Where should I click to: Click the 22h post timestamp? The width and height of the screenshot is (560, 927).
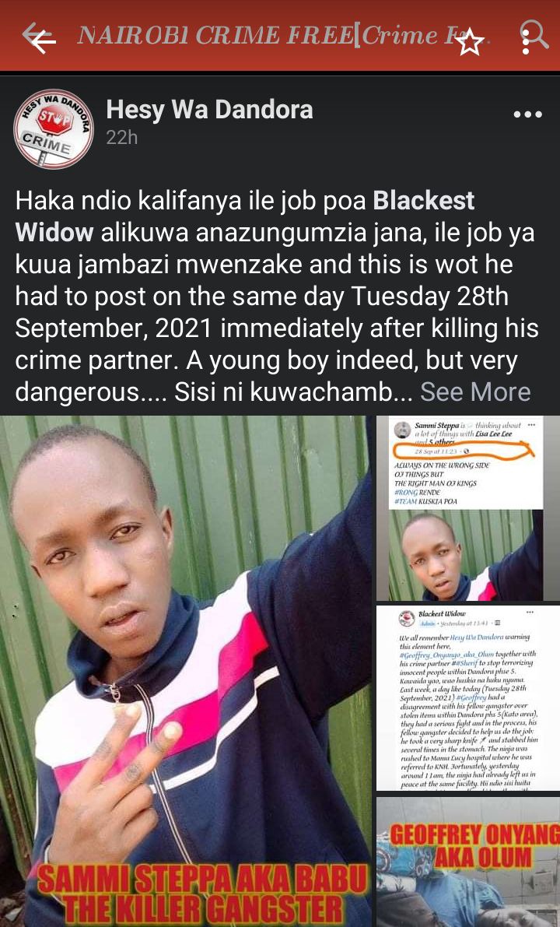point(121,138)
